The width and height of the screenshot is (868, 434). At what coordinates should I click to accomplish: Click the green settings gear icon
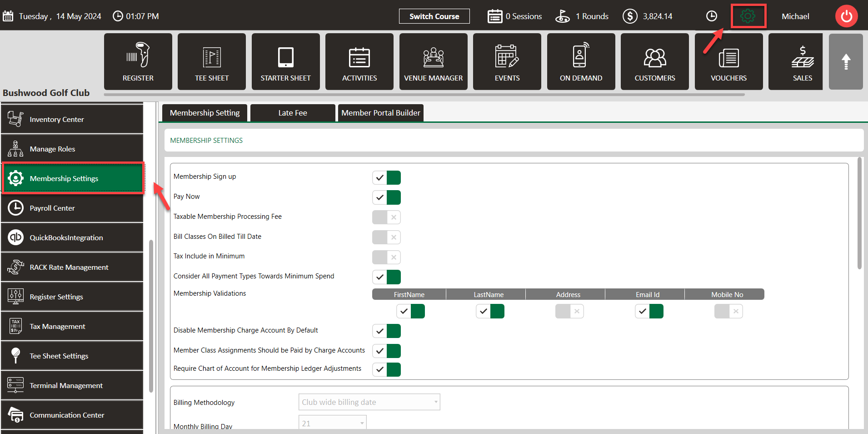click(748, 16)
